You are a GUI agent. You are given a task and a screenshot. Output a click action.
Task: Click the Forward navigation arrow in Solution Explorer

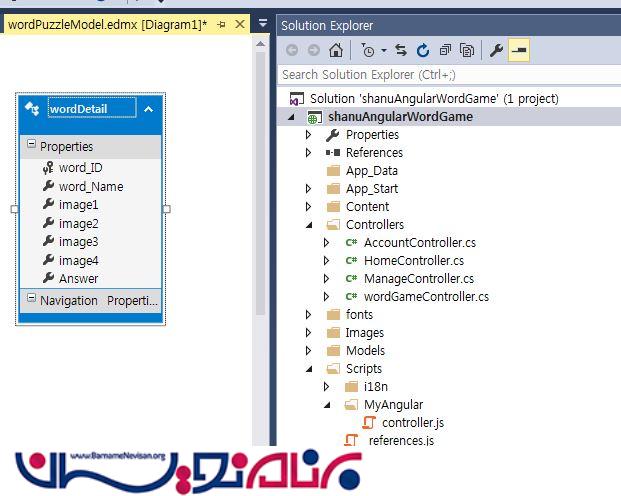314,50
